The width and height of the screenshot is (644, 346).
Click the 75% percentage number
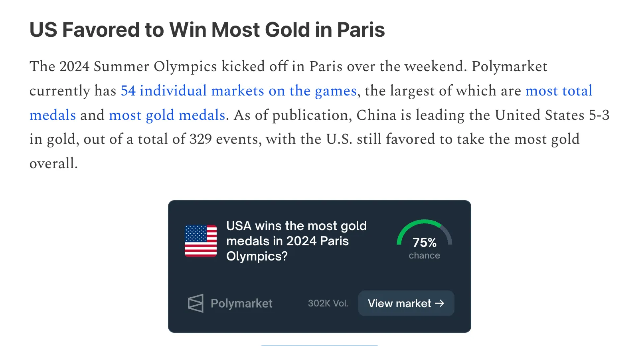click(x=424, y=243)
